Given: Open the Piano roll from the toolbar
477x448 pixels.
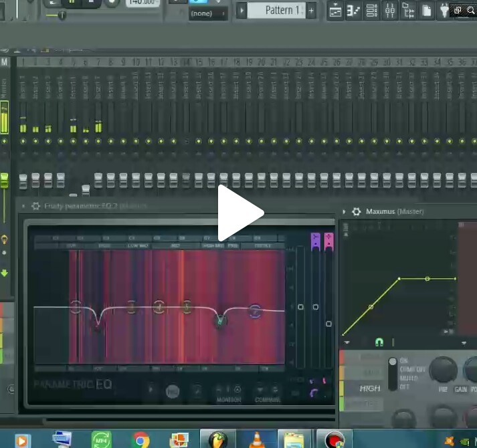Looking at the screenshot, I should [353, 11].
